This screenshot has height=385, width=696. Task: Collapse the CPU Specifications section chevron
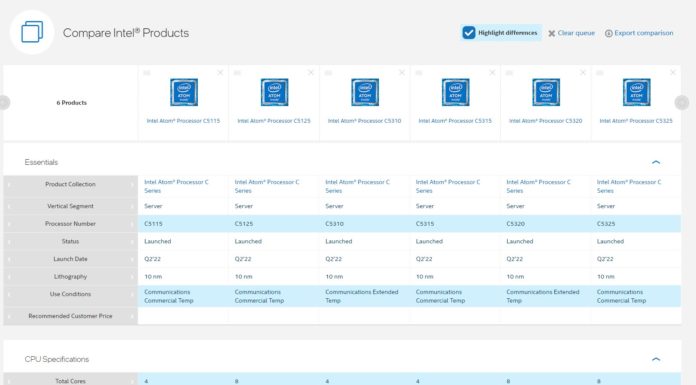click(x=656, y=359)
